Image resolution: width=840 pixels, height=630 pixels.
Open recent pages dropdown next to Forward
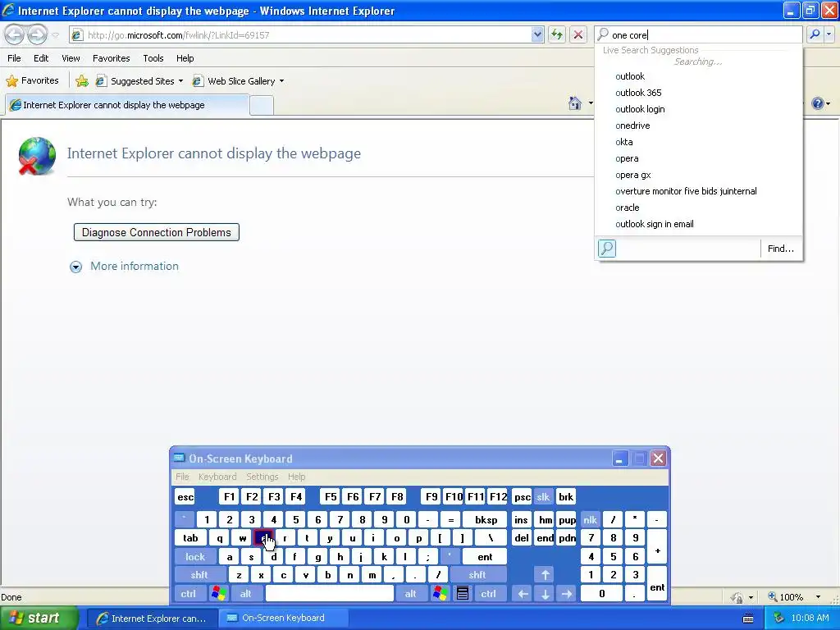point(55,35)
